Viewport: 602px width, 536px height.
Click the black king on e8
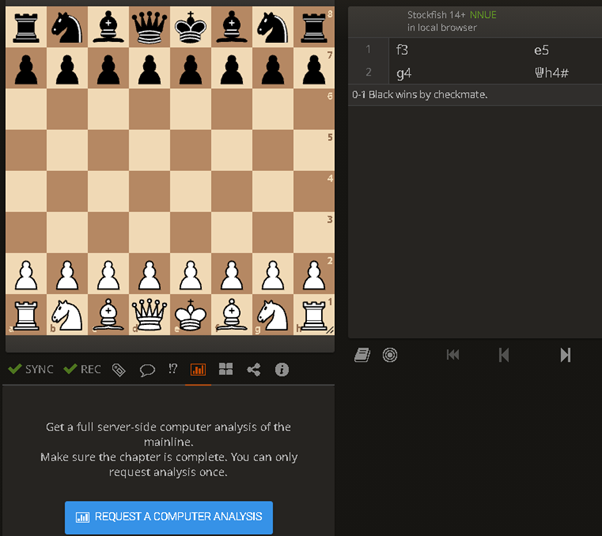click(190, 27)
